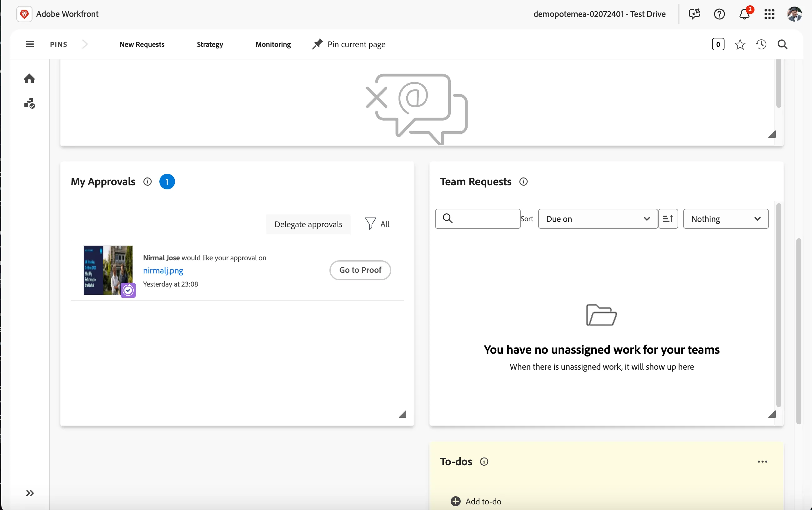Open the Due on sort dropdown

point(598,219)
